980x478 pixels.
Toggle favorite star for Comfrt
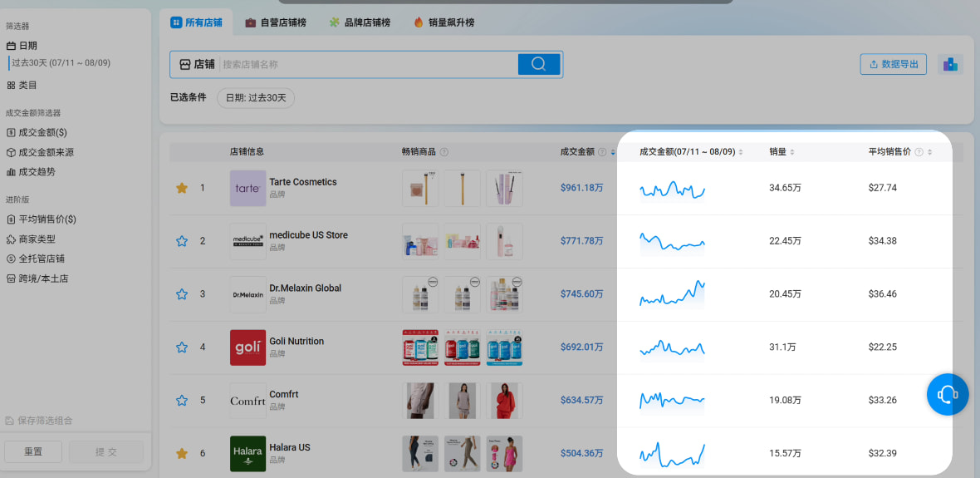(182, 401)
